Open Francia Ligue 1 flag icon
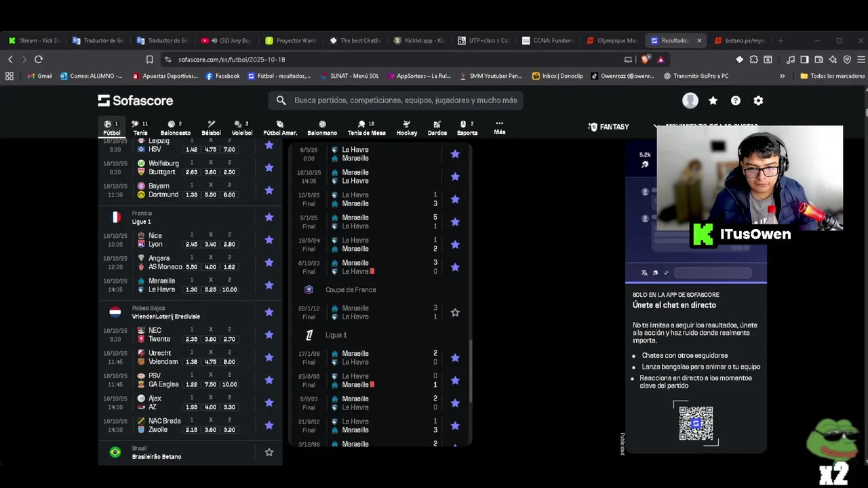 [x=116, y=218]
